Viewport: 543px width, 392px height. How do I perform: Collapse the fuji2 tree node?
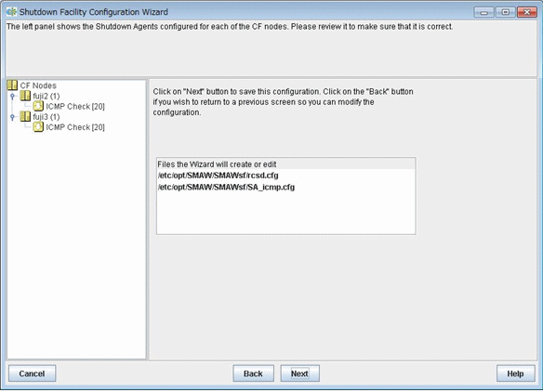click(12, 97)
